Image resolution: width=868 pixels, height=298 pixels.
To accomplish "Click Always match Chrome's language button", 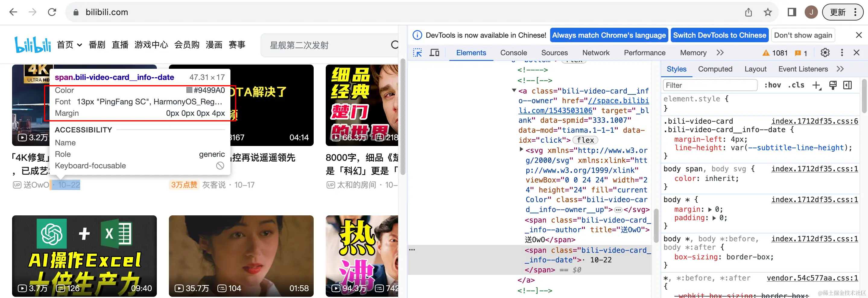I will click(609, 35).
